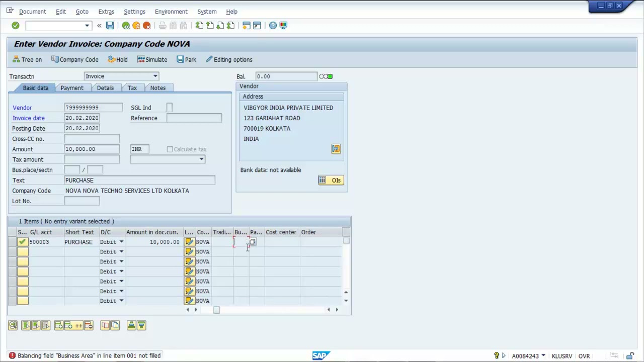Toggle the SGL Ind checkbox field

click(170, 108)
